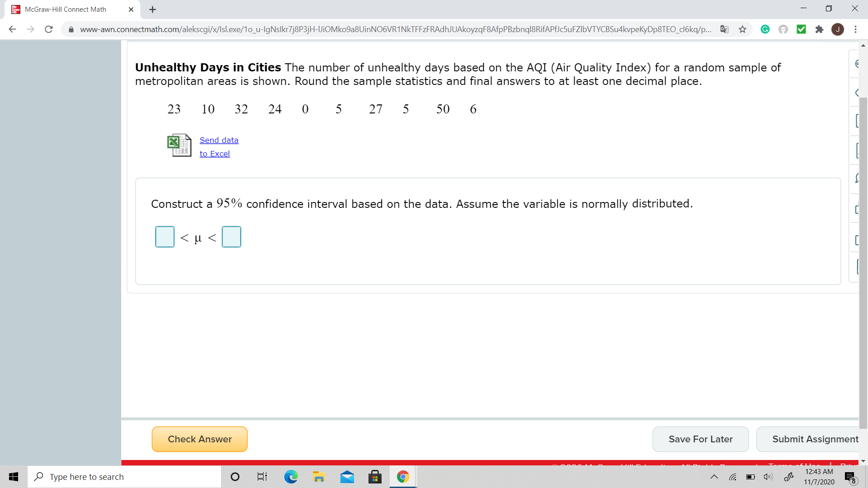This screenshot has width=868, height=488.
Task: Click the Check Answer button
Action: (x=200, y=439)
